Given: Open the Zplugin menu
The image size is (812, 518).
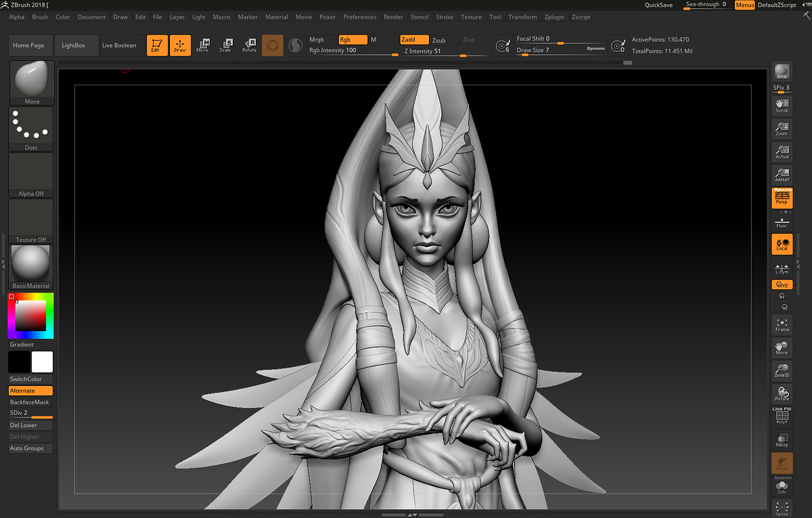Looking at the screenshot, I should [554, 17].
